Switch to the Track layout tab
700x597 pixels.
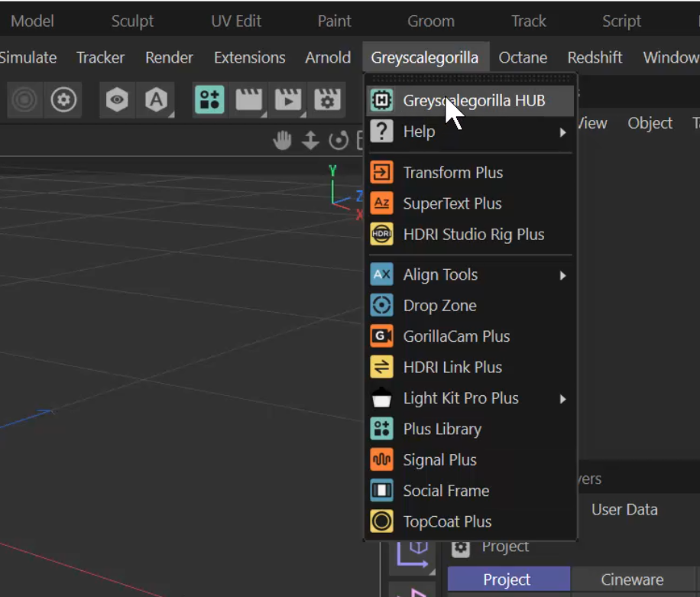click(529, 21)
